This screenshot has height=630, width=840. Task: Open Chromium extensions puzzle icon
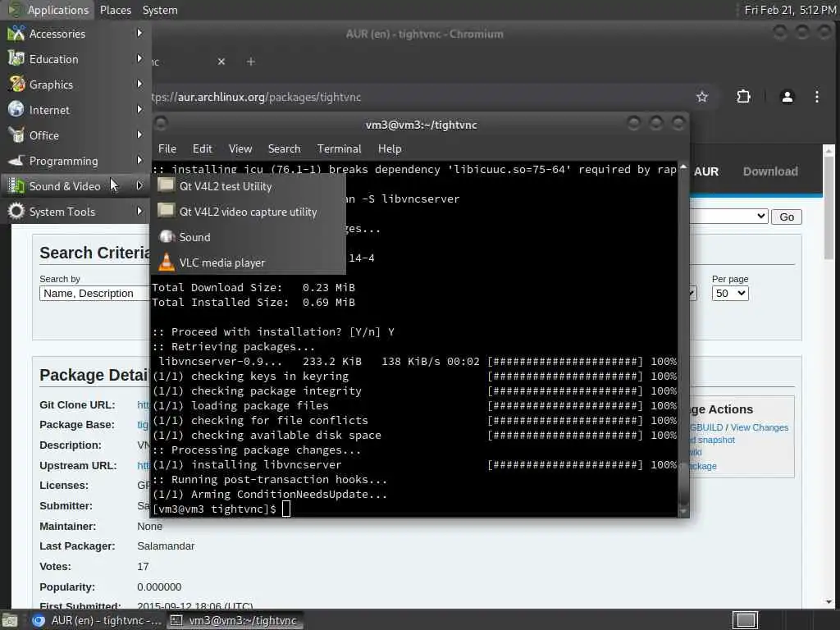[743, 97]
